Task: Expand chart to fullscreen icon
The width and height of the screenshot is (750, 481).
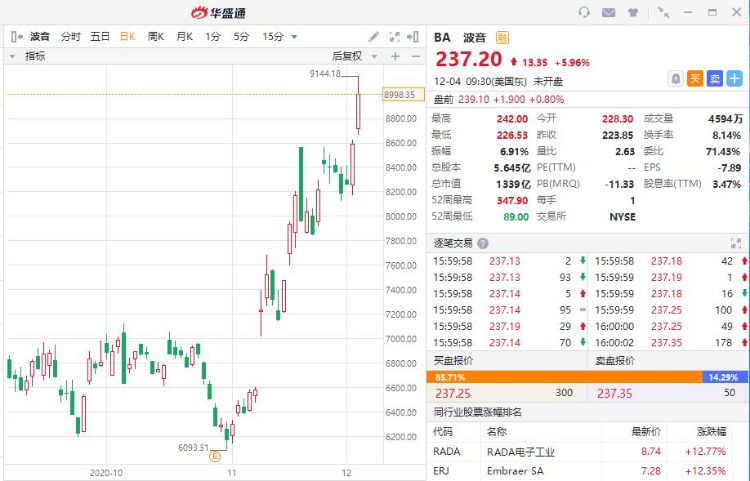Action: point(394,36)
